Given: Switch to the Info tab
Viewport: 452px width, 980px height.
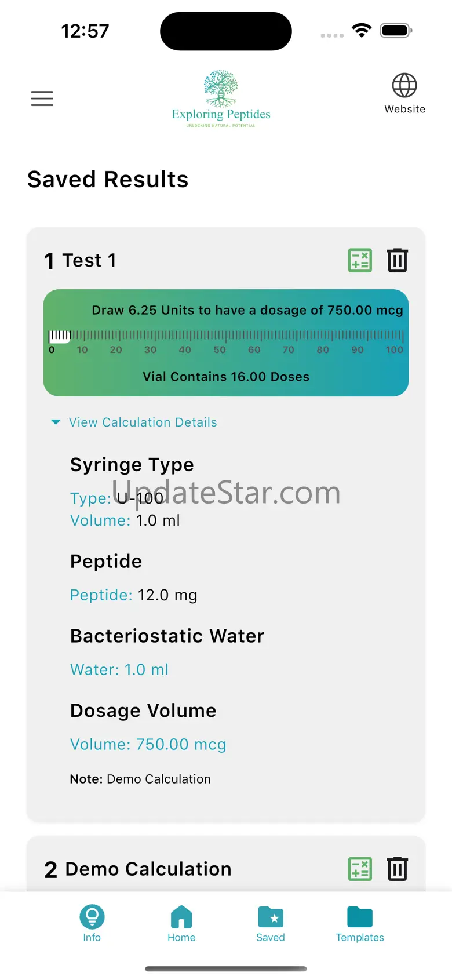Looking at the screenshot, I should [x=92, y=923].
